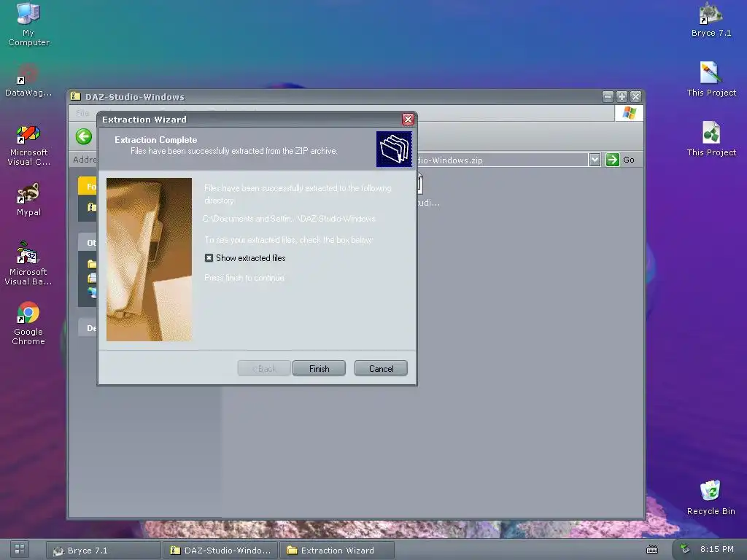Close the Extraction Wizard dialog

408,119
